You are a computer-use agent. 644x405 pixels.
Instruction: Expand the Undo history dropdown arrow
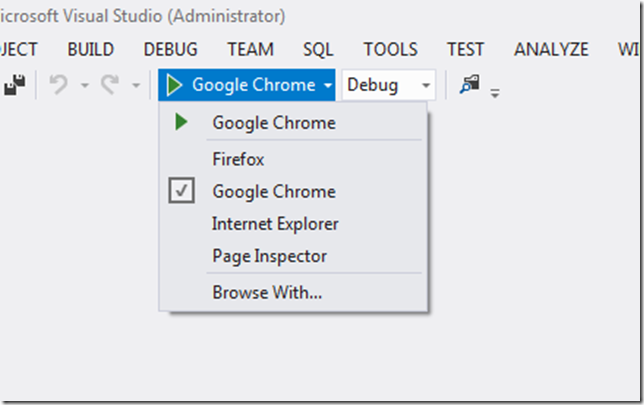84,86
